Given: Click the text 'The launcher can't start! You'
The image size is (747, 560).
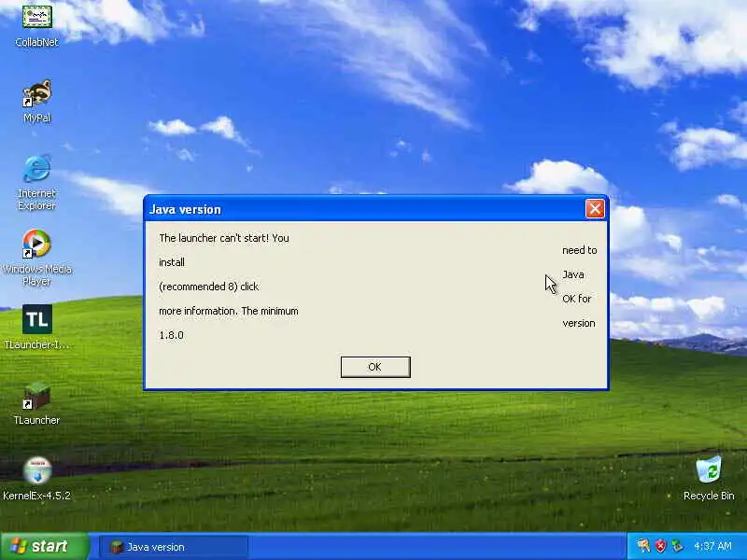Looking at the screenshot, I should [x=224, y=238].
